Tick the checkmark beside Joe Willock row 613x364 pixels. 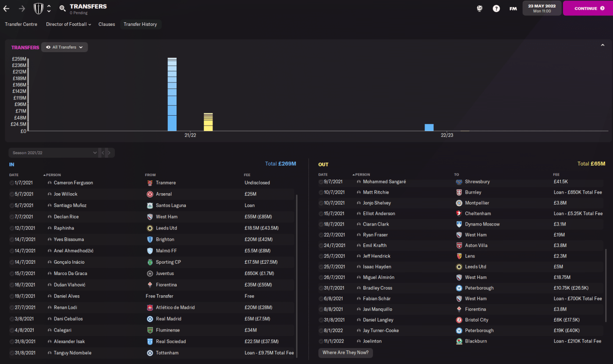point(11,194)
